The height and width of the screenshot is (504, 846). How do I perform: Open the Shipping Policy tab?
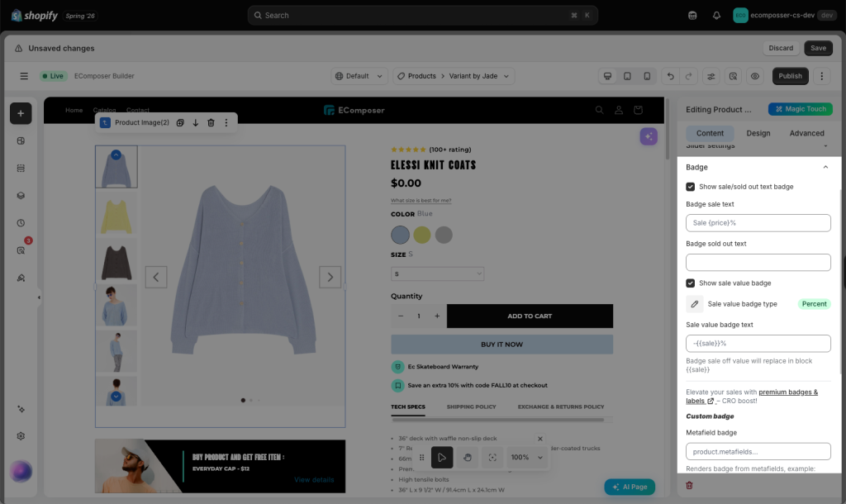click(471, 407)
